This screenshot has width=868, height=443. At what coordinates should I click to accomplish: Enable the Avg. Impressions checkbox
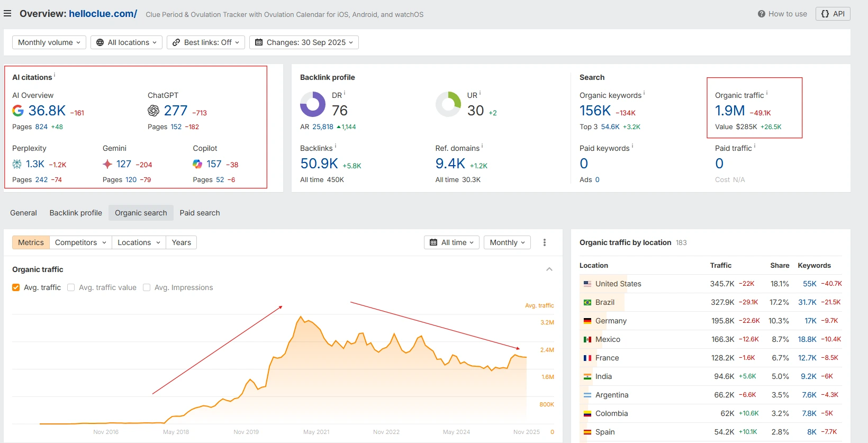coord(147,287)
